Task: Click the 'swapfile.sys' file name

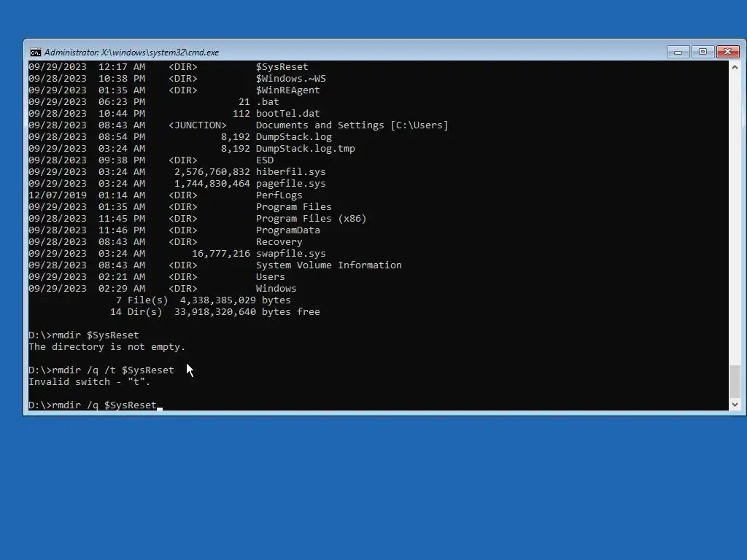Action: [290, 254]
